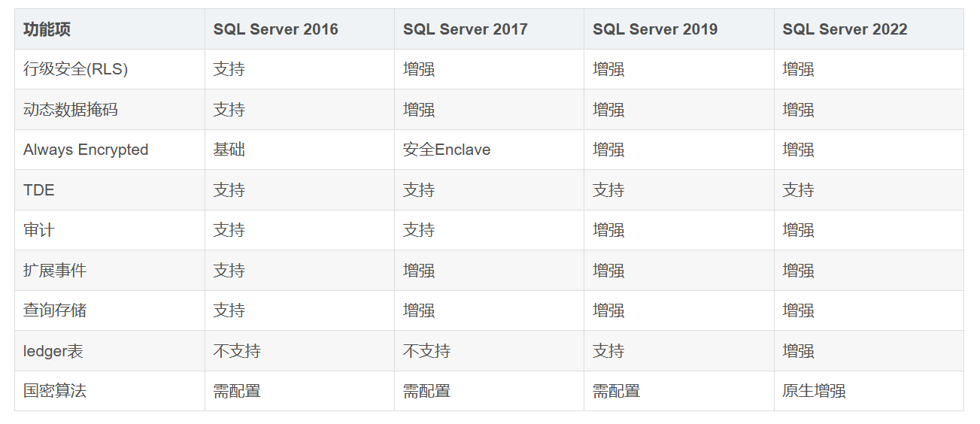Viewport: 980px width, 424px height.
Task: Select the 国密算法 row label
Action: click(55, 391)
